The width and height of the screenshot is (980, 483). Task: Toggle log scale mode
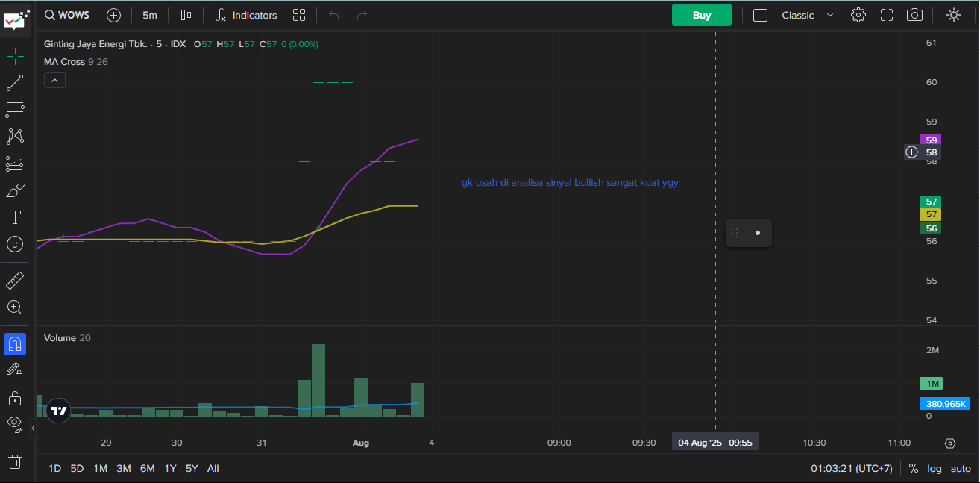coord(935,468)
